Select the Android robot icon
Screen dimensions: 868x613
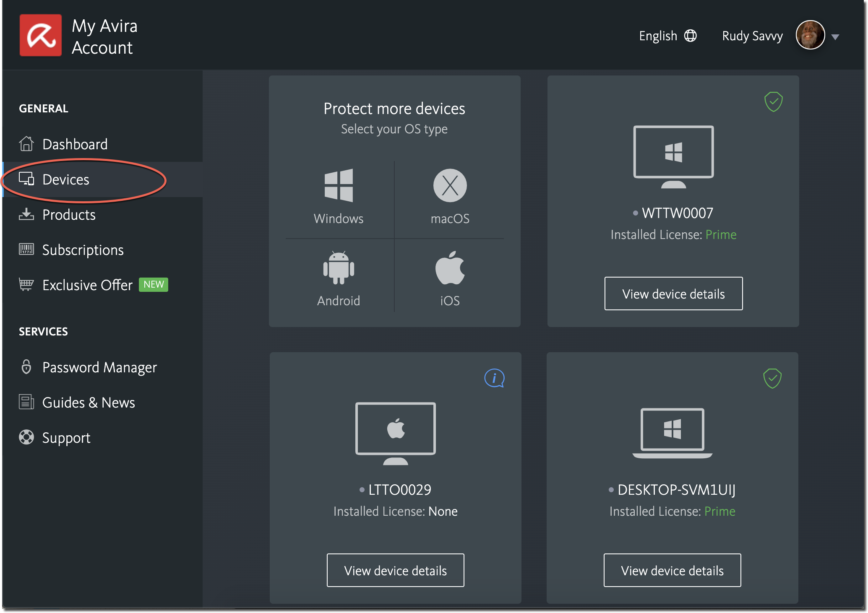coord(339,268)
